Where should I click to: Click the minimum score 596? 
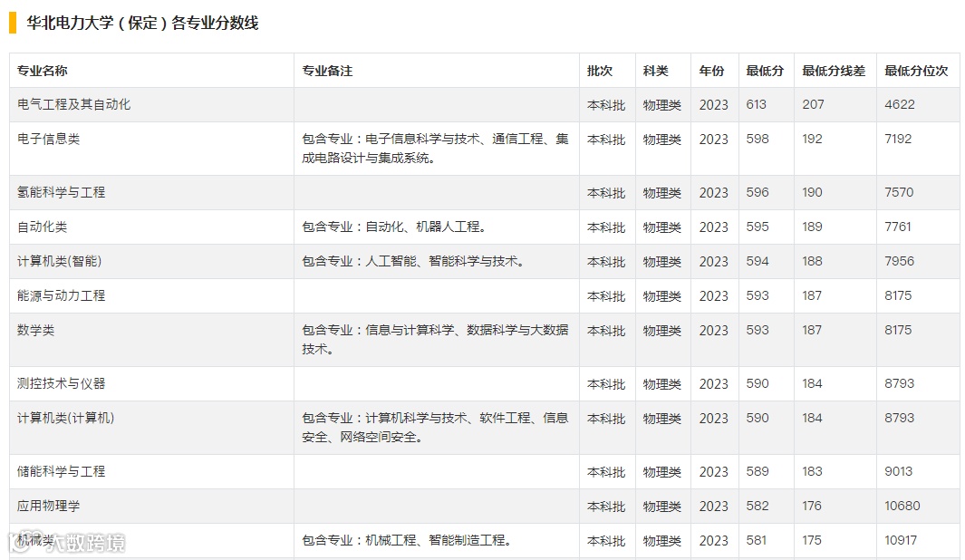pos(758,193)
